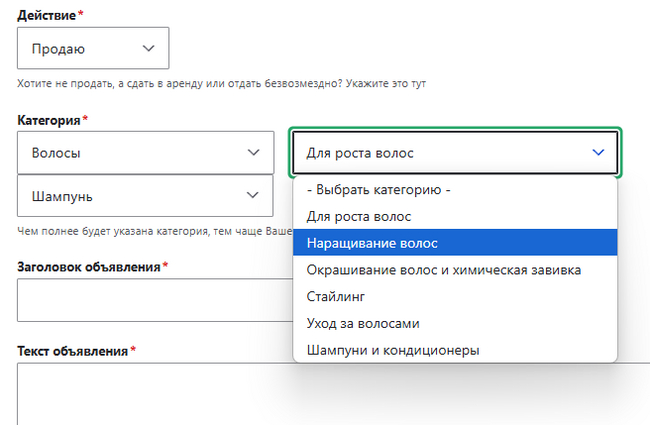Image resolution: width=650 pixels, height=425 pixels.
Task: Open the Действие dropdown showing Продаю
Action: (x=92, y=48)
